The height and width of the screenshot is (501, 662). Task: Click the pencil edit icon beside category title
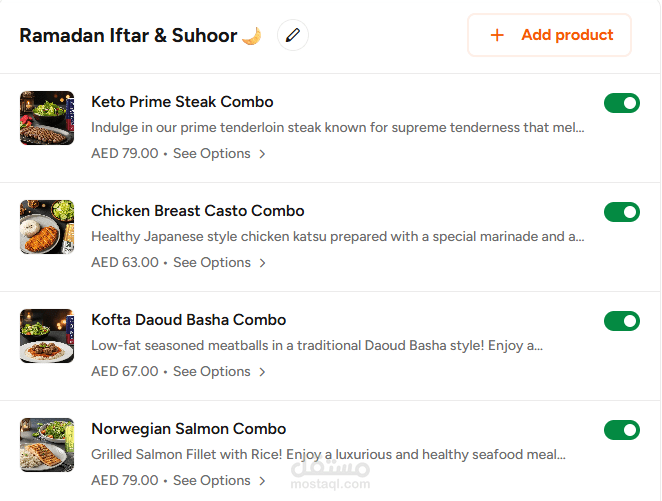coord(292,36)
